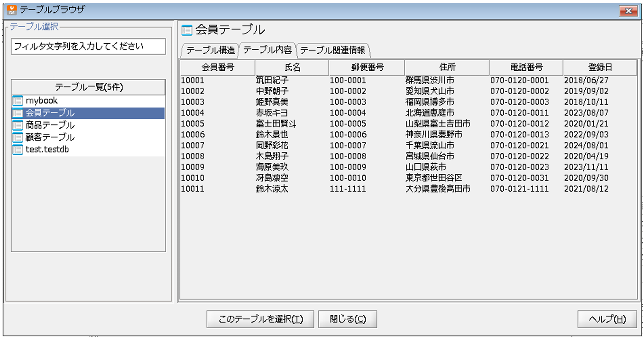Open the テーブル関連情報 tab
Image resolution: width=644 pixels, height=339 pixels.
pos(333,50)
